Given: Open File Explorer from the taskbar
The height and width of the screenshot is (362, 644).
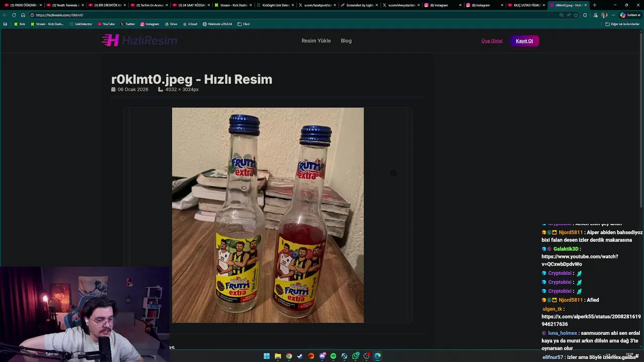Looking at the screenshot, I should 278,356.
